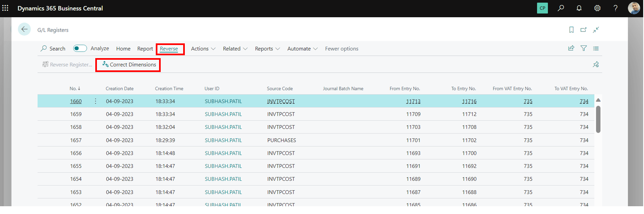
Task: Click Correct Dimensions action
Action: (129, 65)
